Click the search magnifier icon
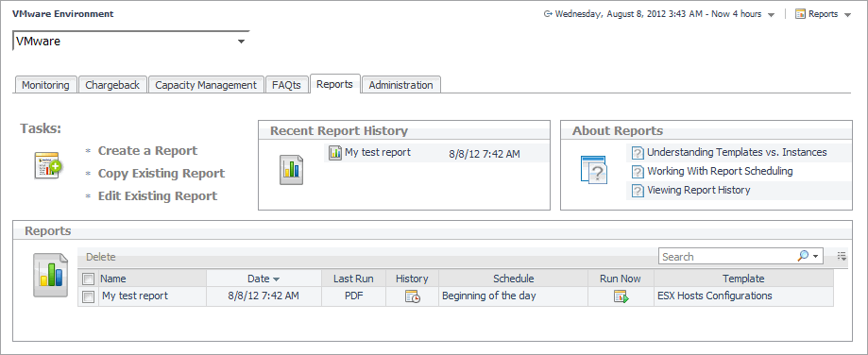The image size is (868, 355). coord(803,256)
